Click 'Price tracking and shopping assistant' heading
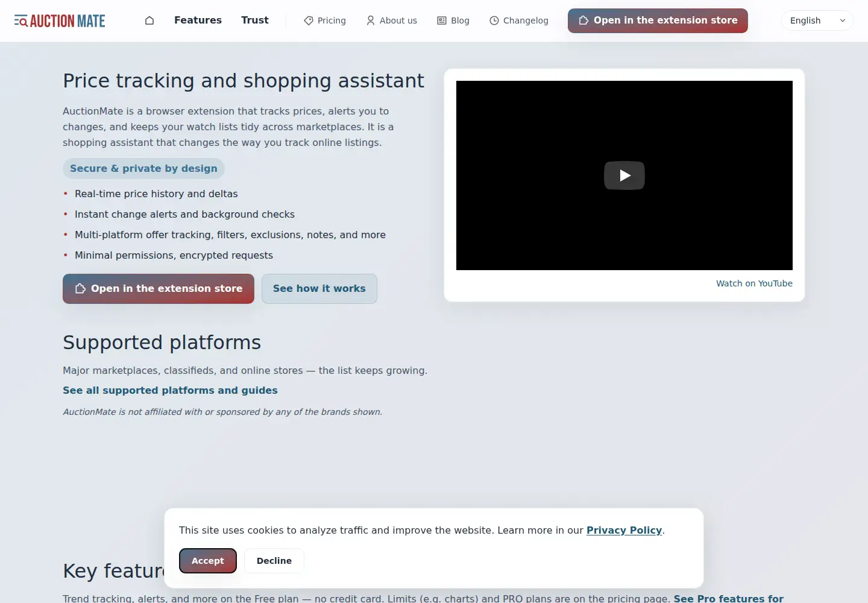This screenshot has height=603, width=868. pyautogui.click(x=244, y=81)
